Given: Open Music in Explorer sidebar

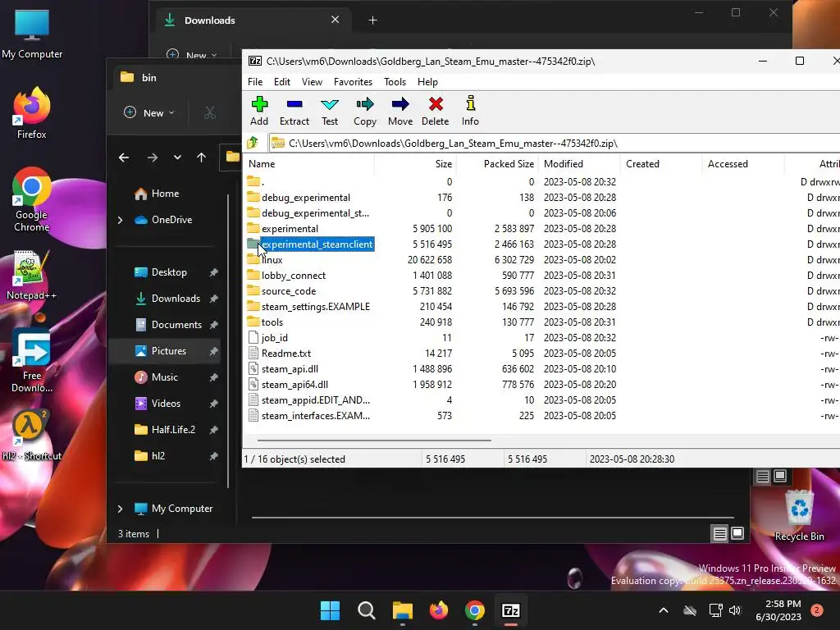Looking at the screenshot, I should coord(164,377).
